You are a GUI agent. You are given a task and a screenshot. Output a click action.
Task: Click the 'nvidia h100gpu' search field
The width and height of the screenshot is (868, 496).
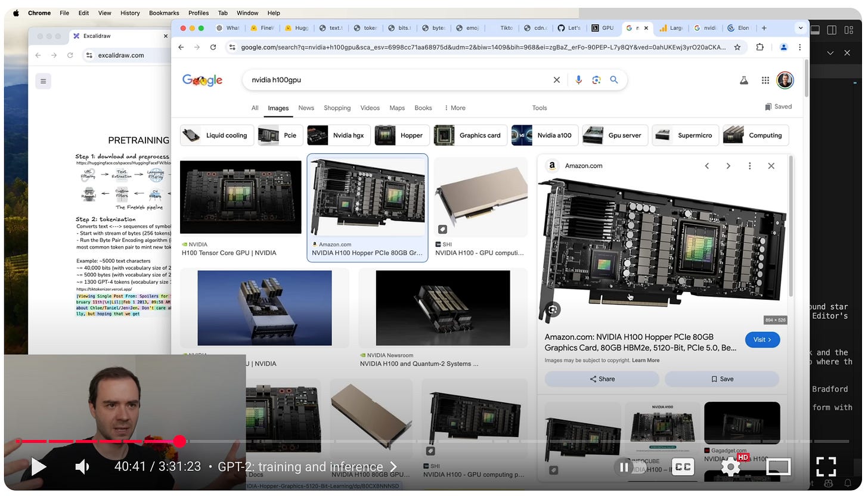click(x=396, y=80)
